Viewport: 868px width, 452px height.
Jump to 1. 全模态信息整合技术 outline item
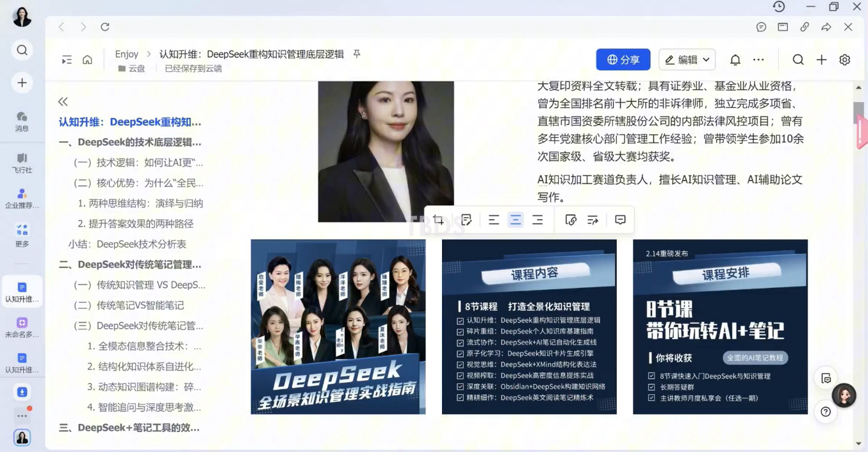[144, 346]
